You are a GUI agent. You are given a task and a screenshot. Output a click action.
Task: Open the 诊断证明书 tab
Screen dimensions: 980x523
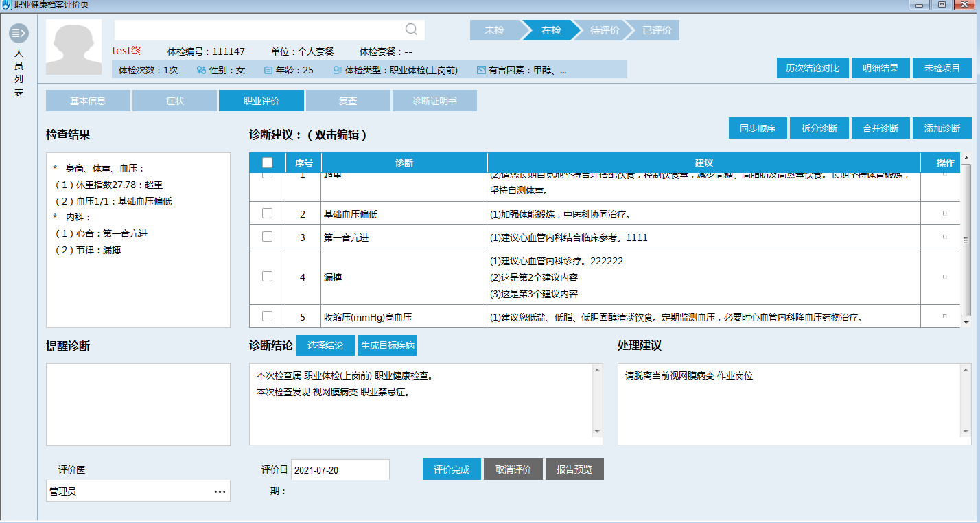click(x=434, y=101)
